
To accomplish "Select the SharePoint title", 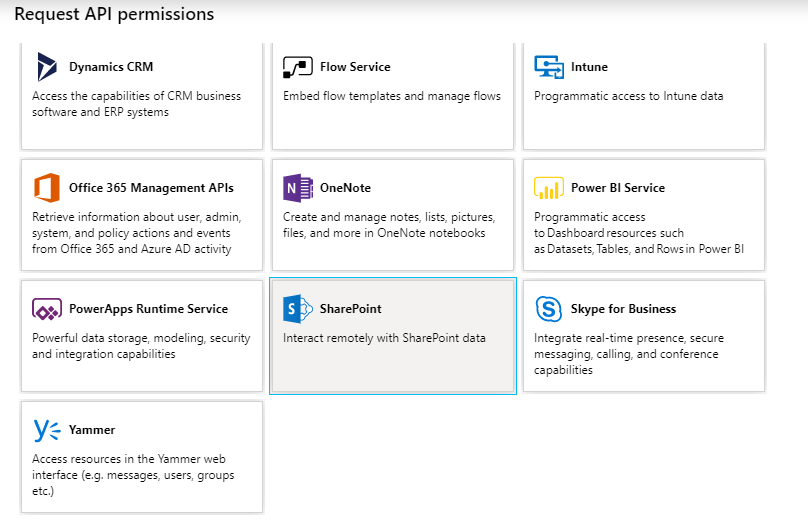I will [350, 309].
